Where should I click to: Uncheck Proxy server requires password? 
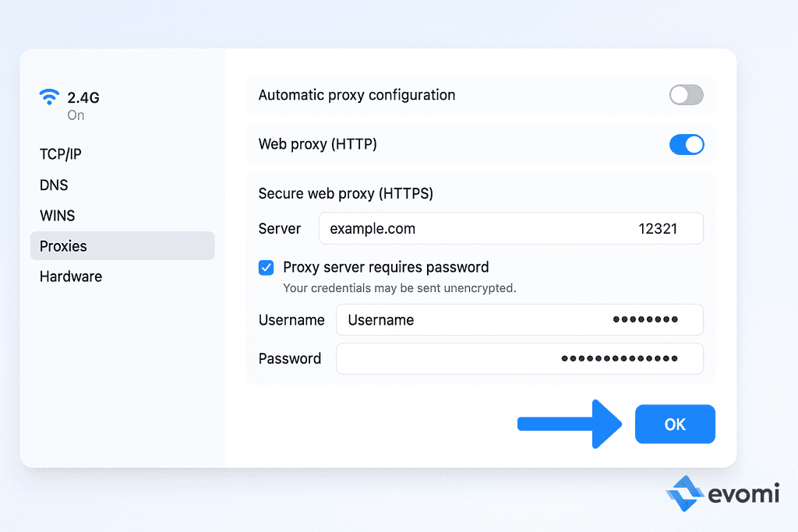[x=266, y=266]
